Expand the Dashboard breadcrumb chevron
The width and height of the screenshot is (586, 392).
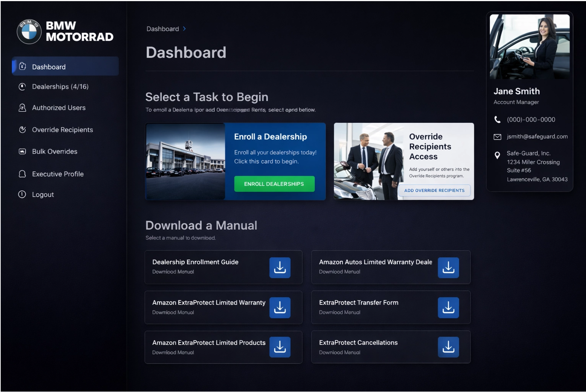(x=185, y=29)
